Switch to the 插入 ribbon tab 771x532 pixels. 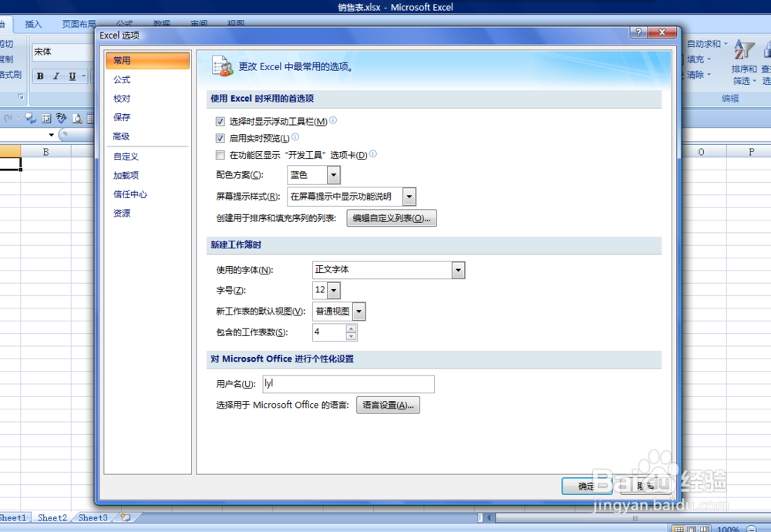pyautogui.click(x=33, y=24)
